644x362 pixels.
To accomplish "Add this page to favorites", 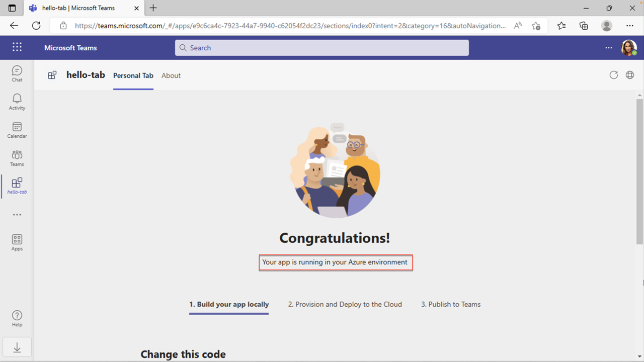I will tap(536, 26).
